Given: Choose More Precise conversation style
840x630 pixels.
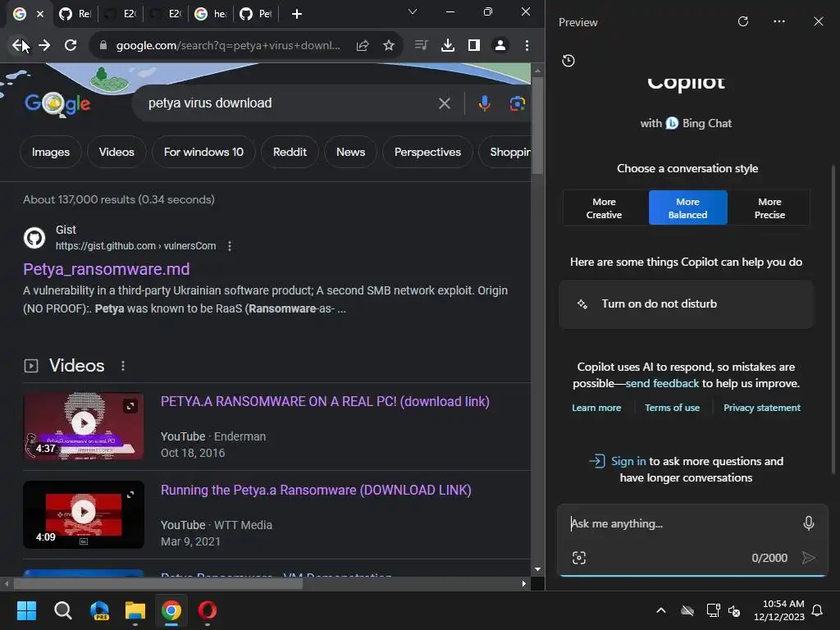Looking at the screenshot, I should tap(769, 208).
